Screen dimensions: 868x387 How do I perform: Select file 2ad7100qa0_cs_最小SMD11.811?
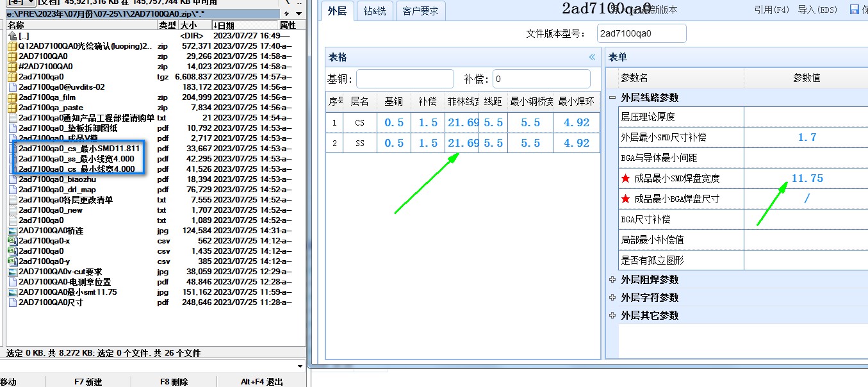(79, 149)
